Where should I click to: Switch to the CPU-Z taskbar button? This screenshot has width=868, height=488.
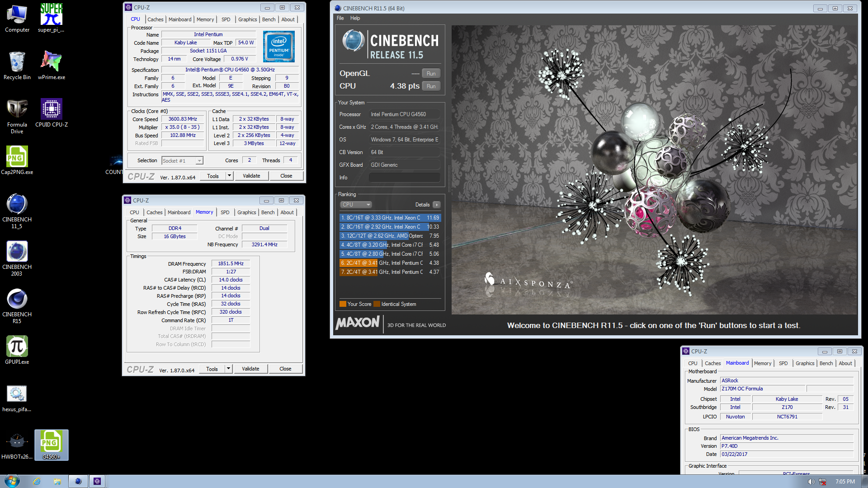pyautogui.click(x=97, y=482)
